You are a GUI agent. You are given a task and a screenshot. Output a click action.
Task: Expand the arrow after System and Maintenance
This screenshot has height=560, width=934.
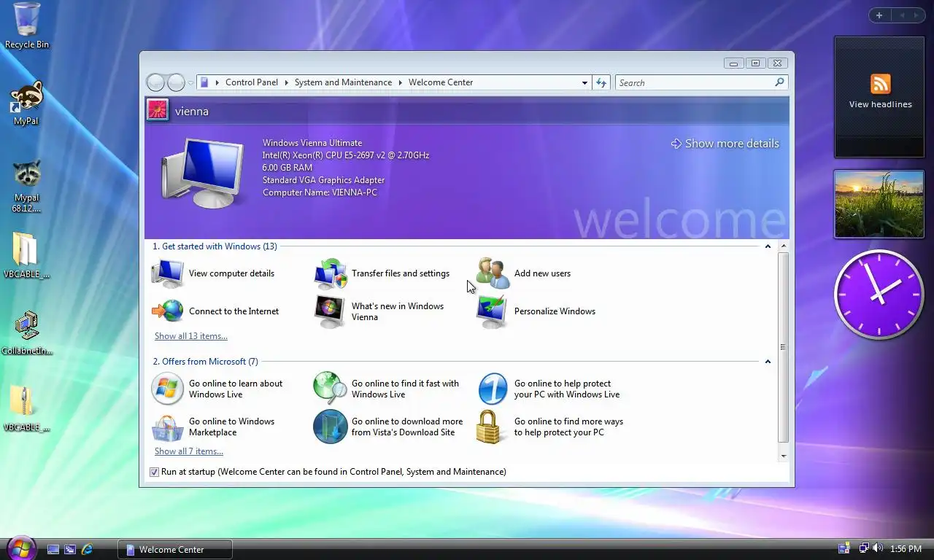pyautogui.click(x=400, y=82)
